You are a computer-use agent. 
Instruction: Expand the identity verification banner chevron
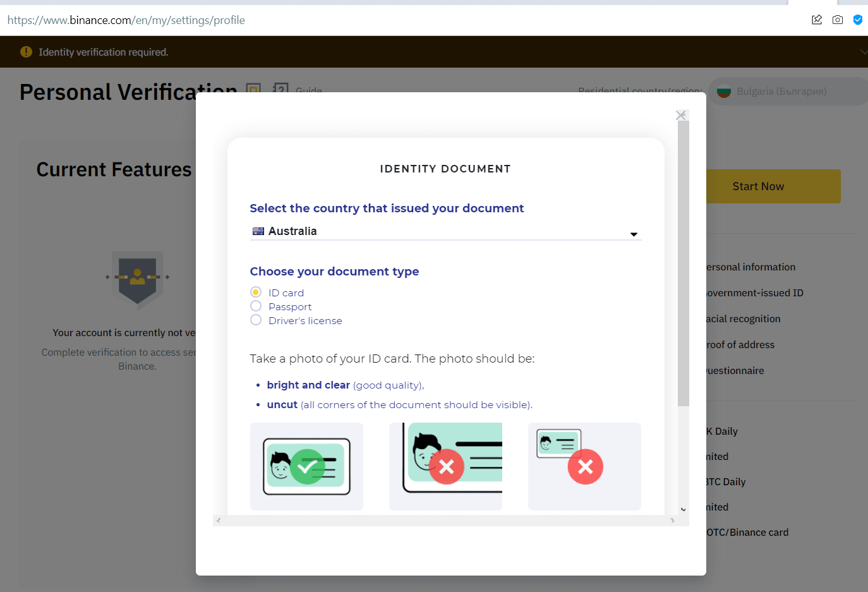(x=863, y=52)
